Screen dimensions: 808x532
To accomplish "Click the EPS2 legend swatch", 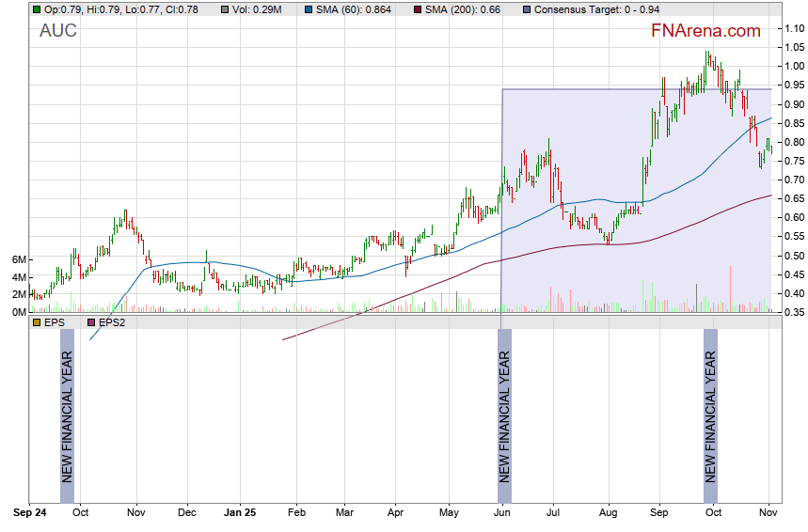I will [91, 321].
